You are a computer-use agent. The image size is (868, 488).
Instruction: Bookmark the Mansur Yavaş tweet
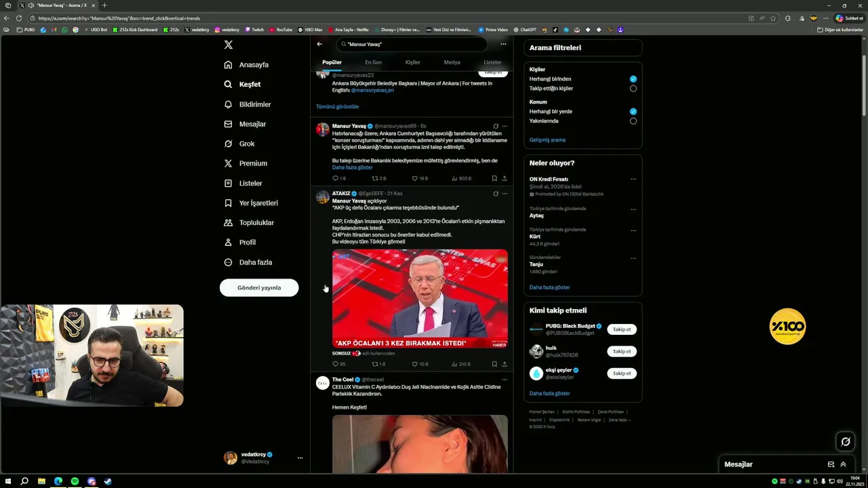[494, 178]
